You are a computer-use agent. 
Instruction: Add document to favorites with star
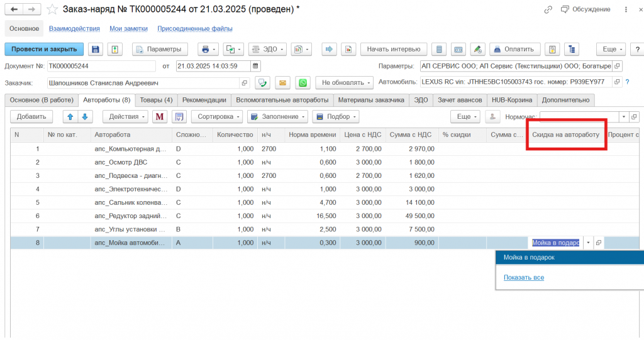[x=52, y=9]
